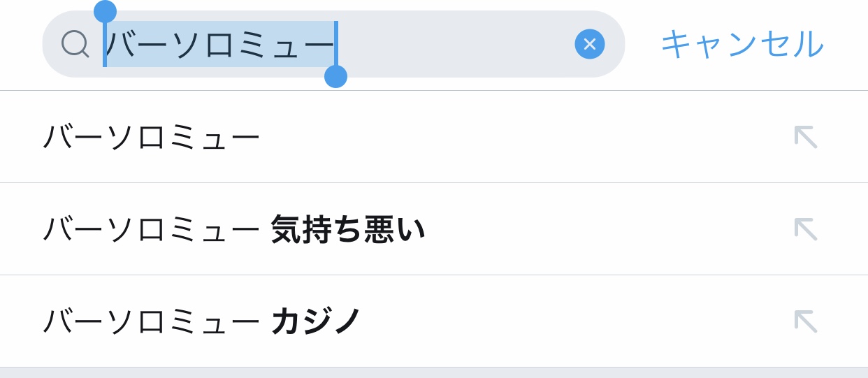Click the バーソロミュー prefix in the 気持ち悪い suggestion
The width and height of the screenshot is (868, 378).
(151, 229)
